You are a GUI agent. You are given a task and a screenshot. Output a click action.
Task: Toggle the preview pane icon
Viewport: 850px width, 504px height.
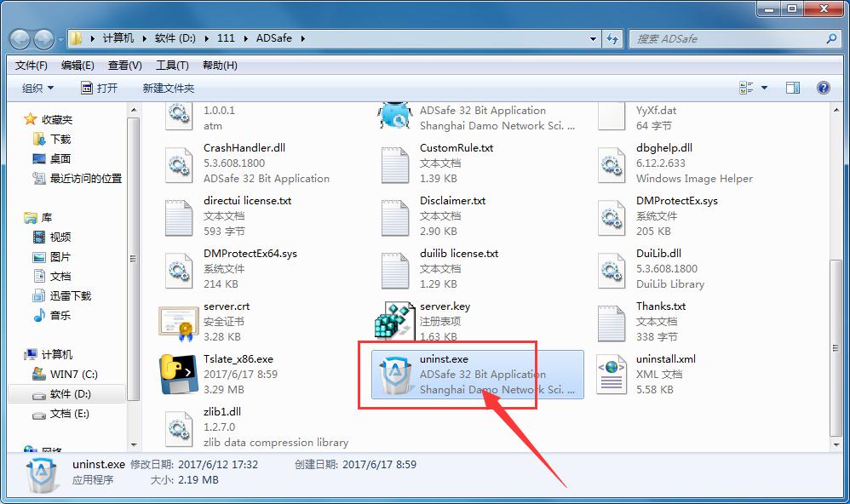tap(793, 88)
